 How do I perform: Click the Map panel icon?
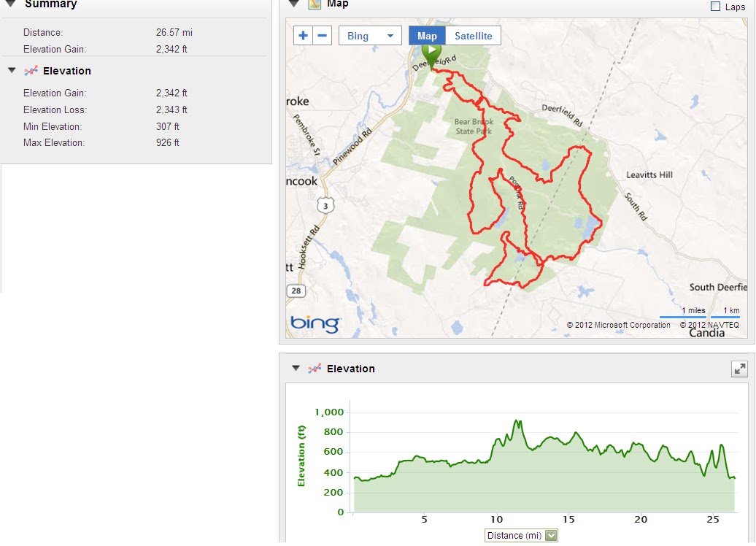315,4
